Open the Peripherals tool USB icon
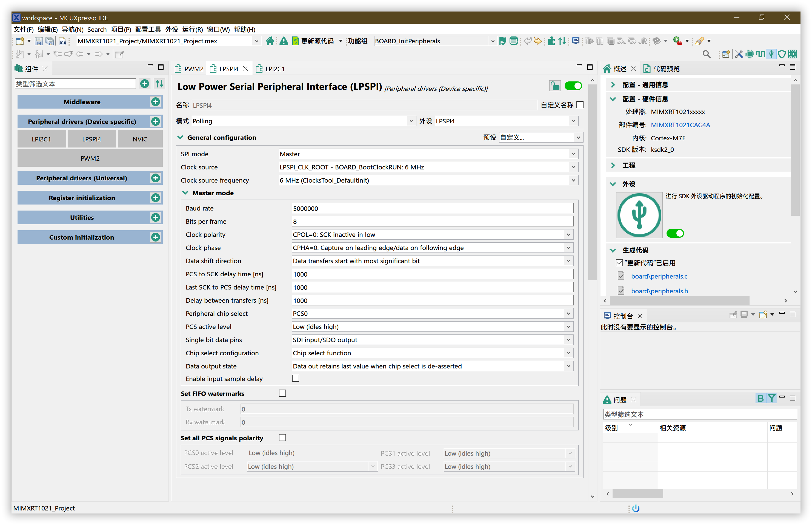This screenshot has height=525, width=812. 771,54
